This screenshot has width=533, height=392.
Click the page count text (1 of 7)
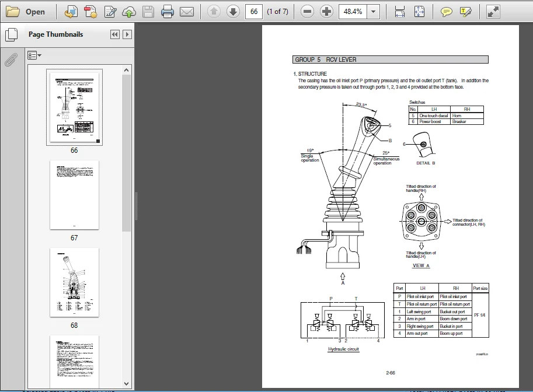point(277,12)
